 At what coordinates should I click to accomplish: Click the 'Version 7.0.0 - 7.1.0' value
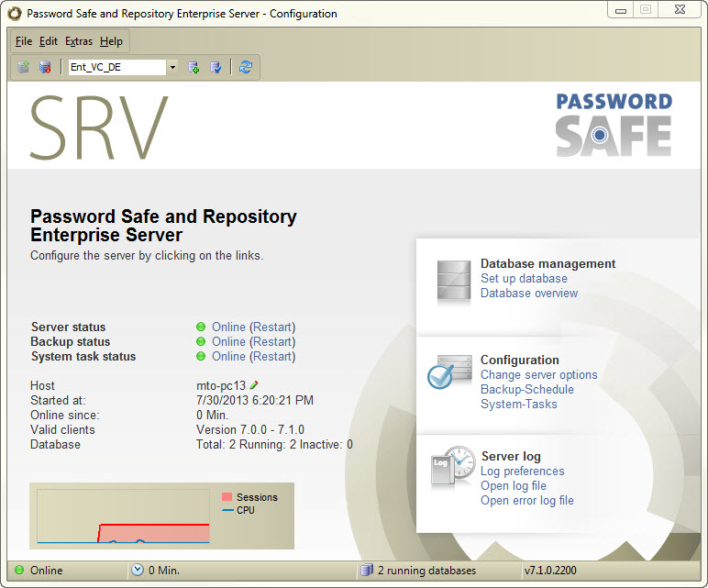click(x=250, y=429)
